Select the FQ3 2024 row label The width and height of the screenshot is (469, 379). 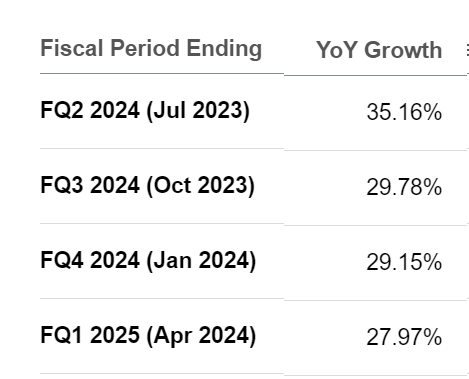click(90, 185)
